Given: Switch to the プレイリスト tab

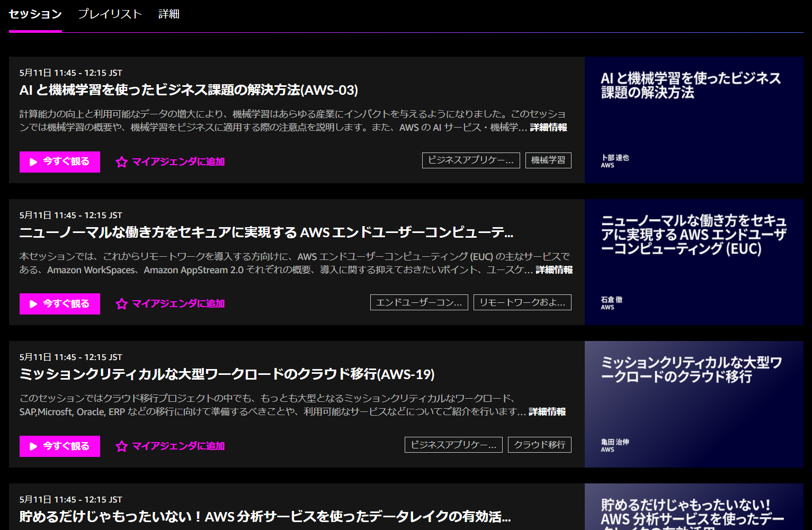Looking at the screenshot, I should 110,14.
